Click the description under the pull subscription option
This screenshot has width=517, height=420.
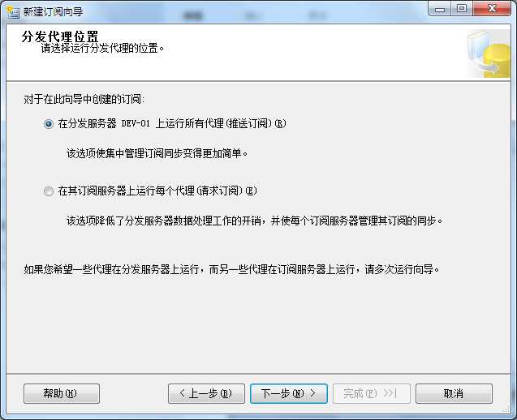pyautogui.click(x=254, y=221)
